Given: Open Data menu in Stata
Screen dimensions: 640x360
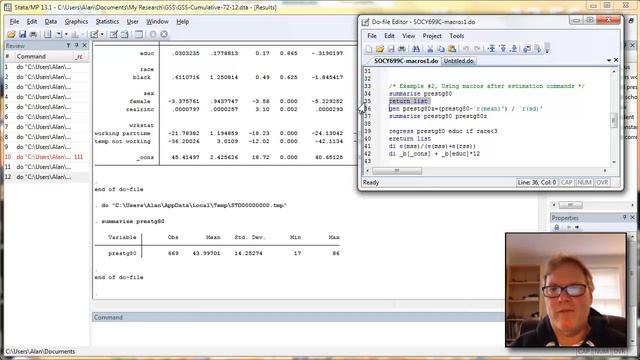Looking at the screenshot, I should coord(51,22).
